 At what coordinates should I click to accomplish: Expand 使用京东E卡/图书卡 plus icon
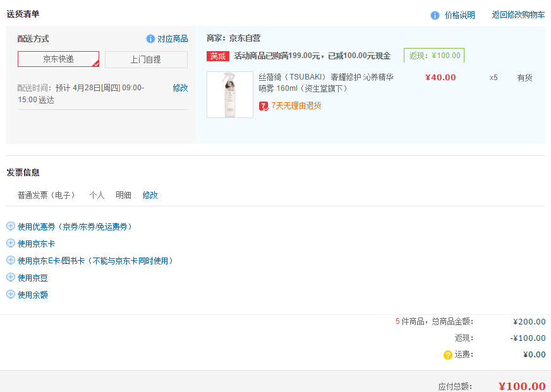point(11,260)
